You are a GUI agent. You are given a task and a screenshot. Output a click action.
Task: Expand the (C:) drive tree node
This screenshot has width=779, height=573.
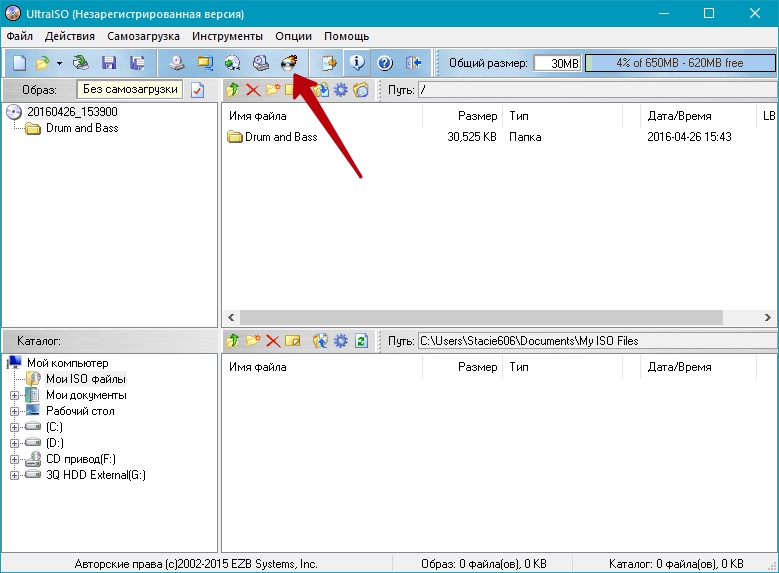pos(15,427)
